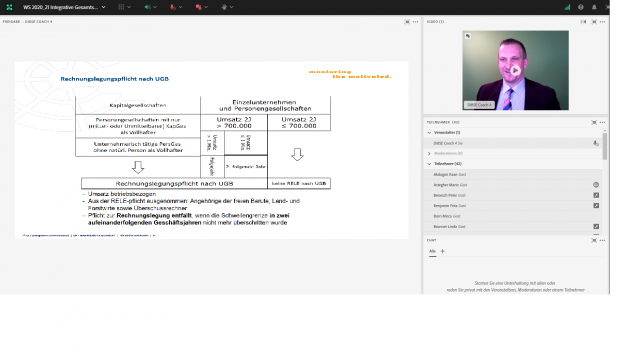Expand the pods menu arrow
The image size is (640, 360).
129,7
